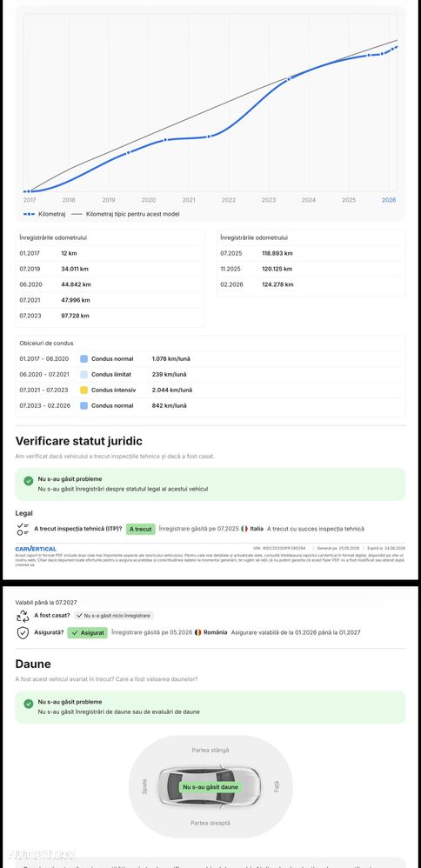
Task: Click the green checkmark icon in the legal status banner
Action: (28, 481)
